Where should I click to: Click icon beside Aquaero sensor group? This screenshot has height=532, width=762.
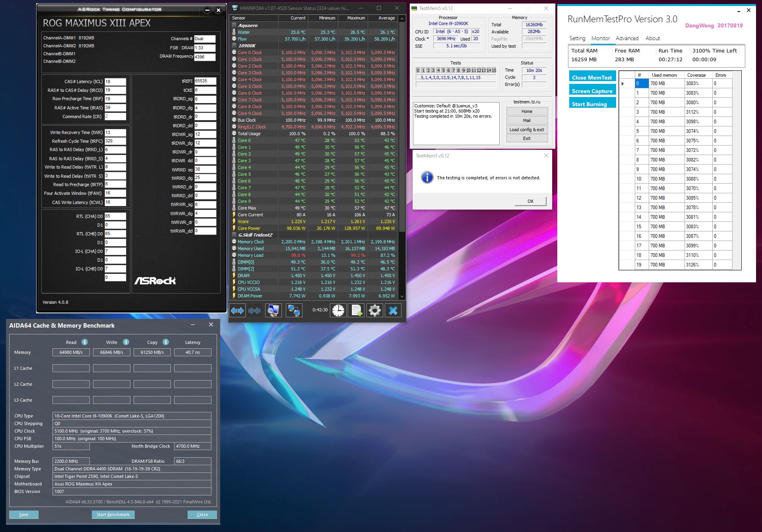[x=234, y=25]
